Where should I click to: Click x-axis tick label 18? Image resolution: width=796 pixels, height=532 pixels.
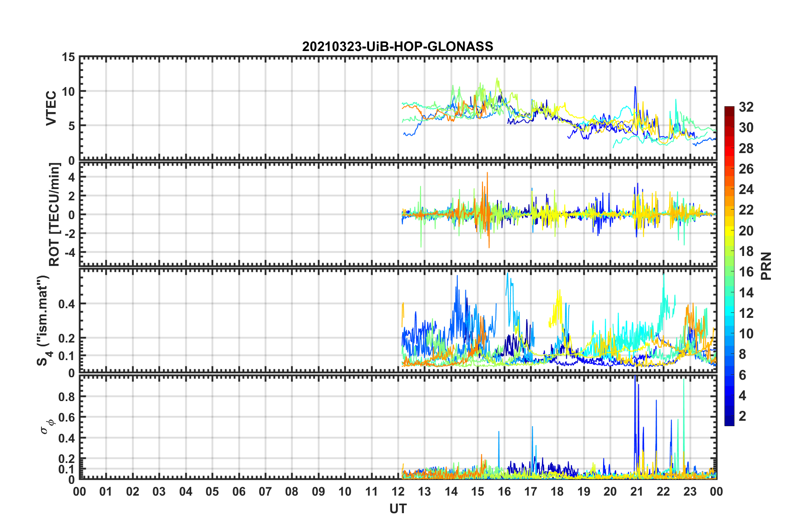click(x=557, y=491)
